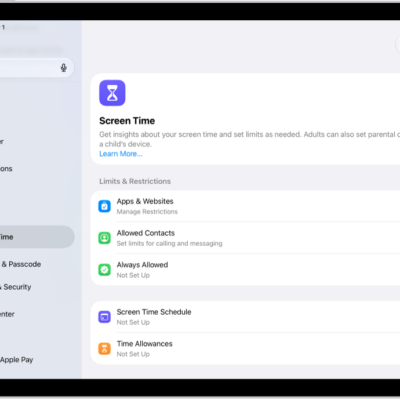Open the Learn More link

(121, 154)
